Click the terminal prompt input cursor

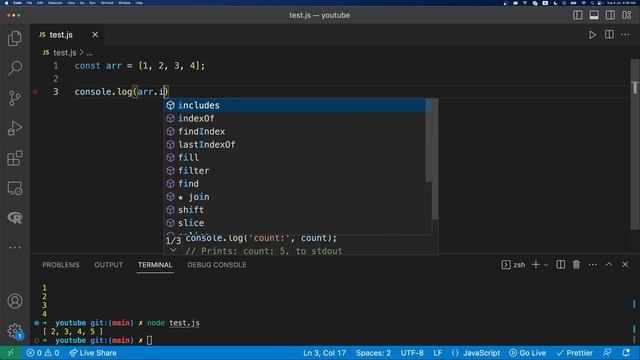[150, 340]
